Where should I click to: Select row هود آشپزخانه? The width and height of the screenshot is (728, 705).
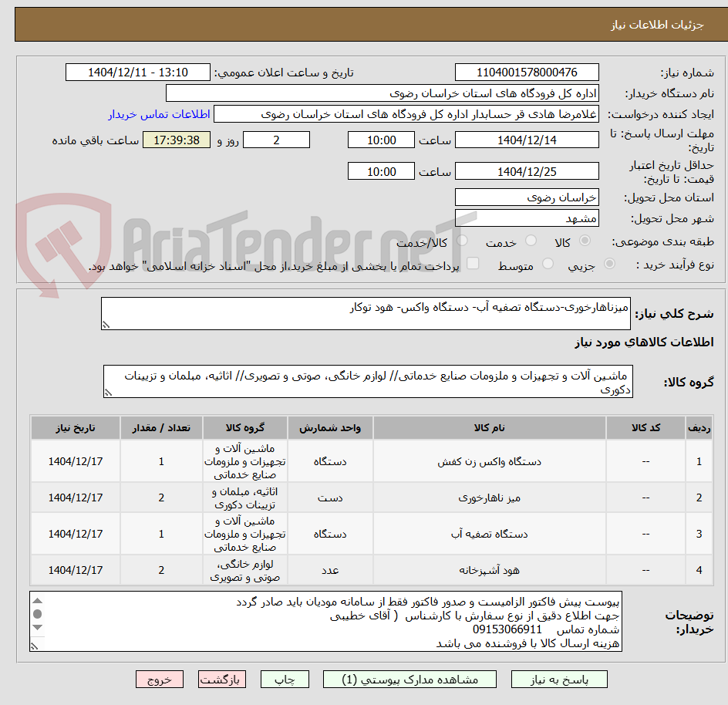point(372,570)
